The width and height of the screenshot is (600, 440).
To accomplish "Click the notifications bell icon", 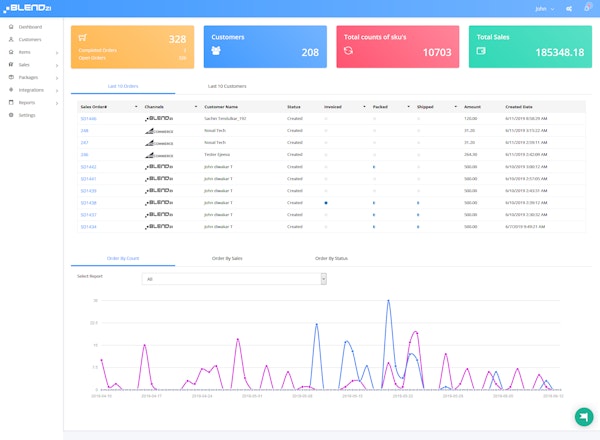I will click(x=586, y=8).
